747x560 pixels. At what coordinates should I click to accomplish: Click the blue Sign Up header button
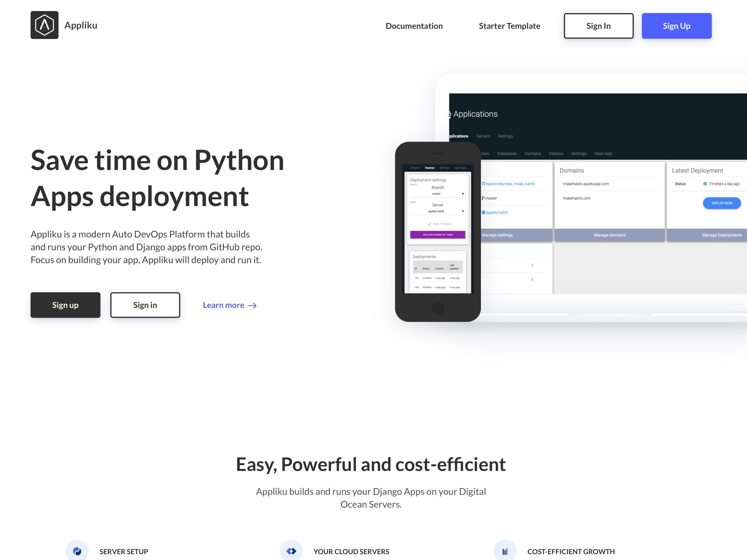click(677, 26)
